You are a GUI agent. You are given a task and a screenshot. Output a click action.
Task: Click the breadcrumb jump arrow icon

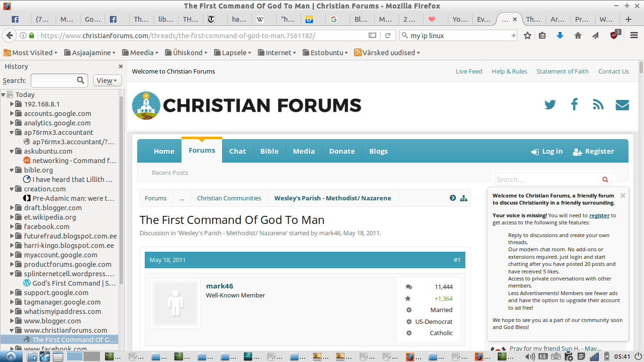[453, 198]
